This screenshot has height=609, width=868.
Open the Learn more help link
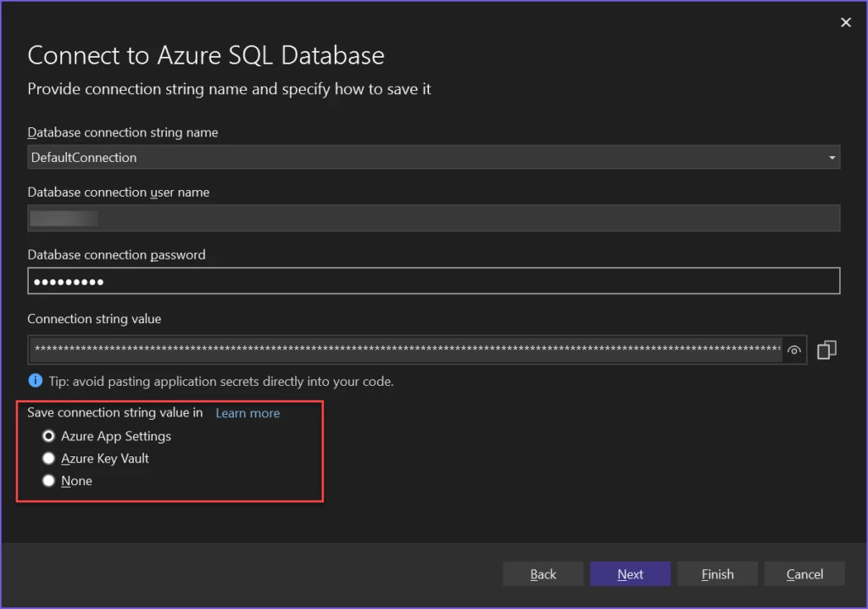[x=247, y=413]
